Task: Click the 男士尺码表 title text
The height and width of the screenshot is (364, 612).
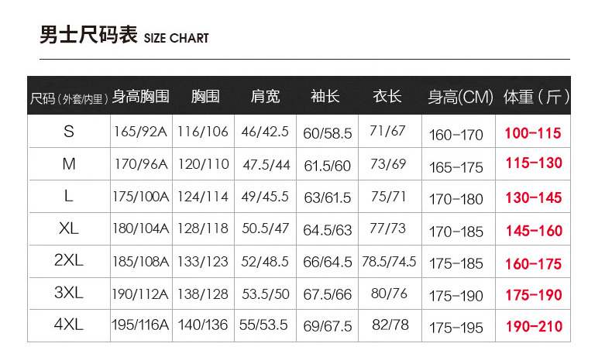Action: pos(88,36)
